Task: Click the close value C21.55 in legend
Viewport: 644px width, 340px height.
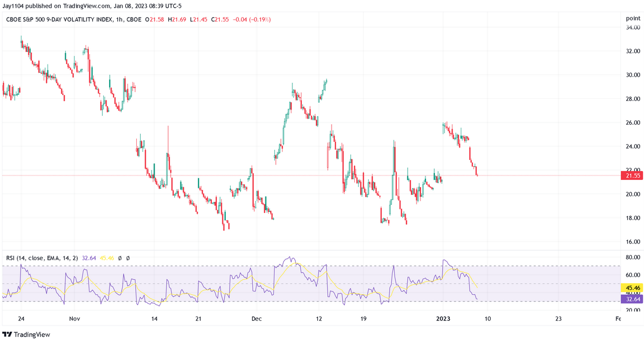Action: (x=220, y=19)
